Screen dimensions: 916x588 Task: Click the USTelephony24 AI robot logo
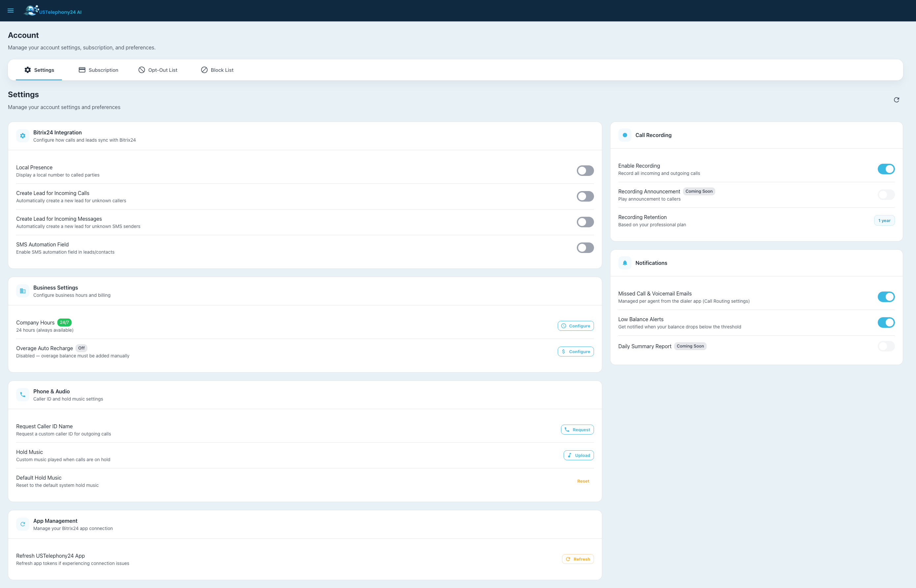31,10
